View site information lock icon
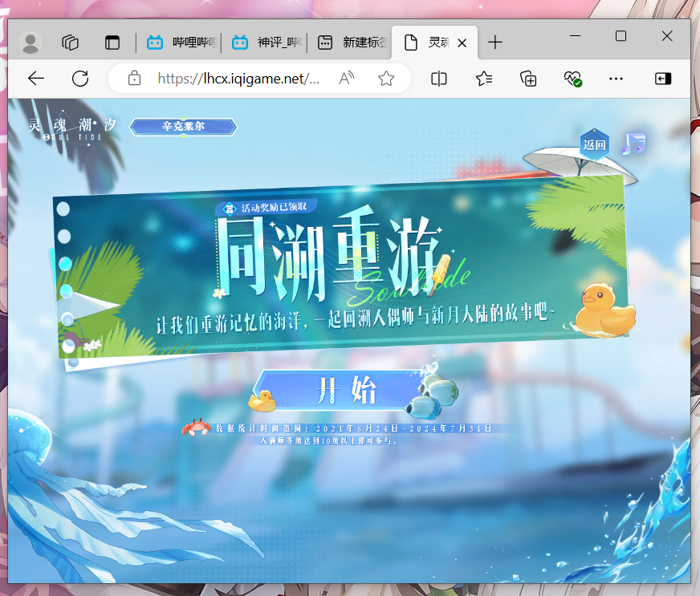This screenshot has width=700, height=596. coord(134,79)
